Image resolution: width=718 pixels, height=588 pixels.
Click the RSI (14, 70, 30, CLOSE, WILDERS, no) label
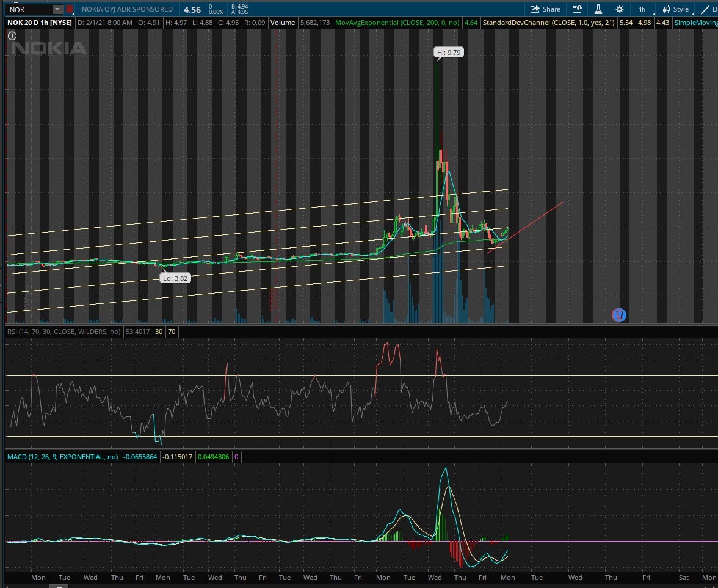63,331
